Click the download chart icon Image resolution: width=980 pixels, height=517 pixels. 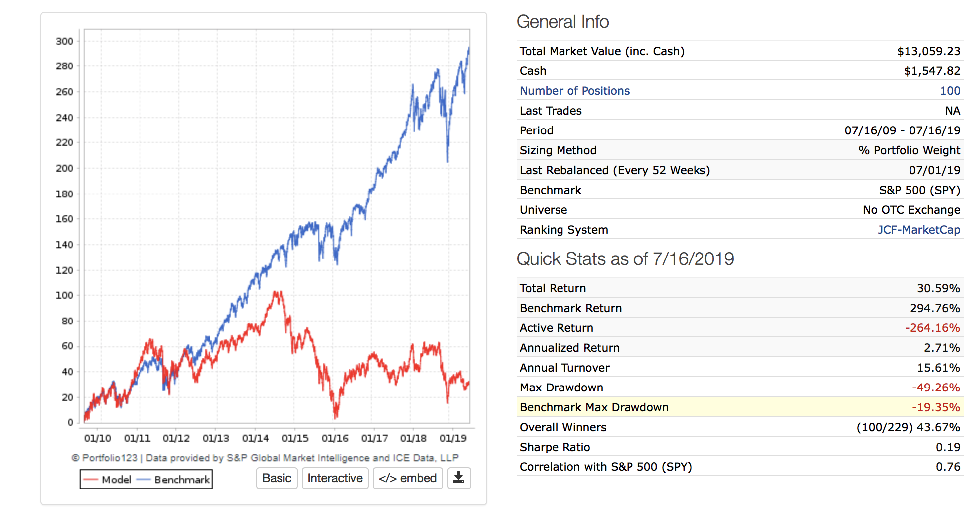459,478
